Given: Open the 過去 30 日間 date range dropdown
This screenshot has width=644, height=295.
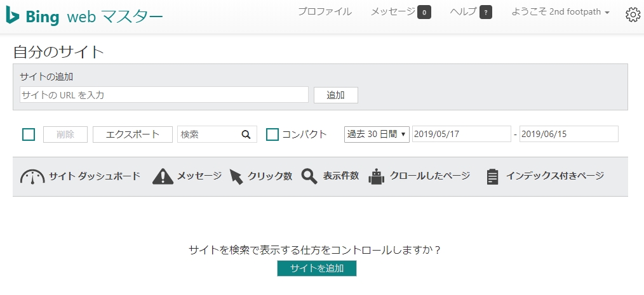Looking at the screenshot, I should click(377, 134).
